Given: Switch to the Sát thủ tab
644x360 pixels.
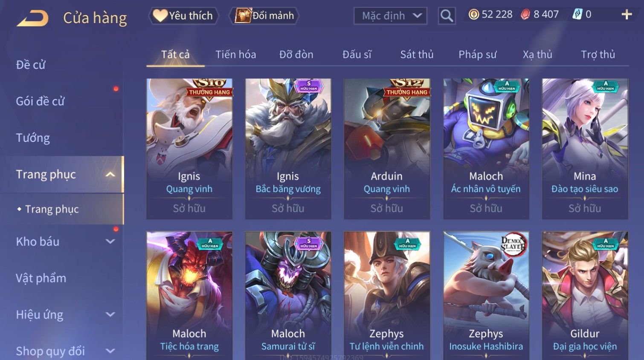Looking at the screenshot, I should (417, 55).
